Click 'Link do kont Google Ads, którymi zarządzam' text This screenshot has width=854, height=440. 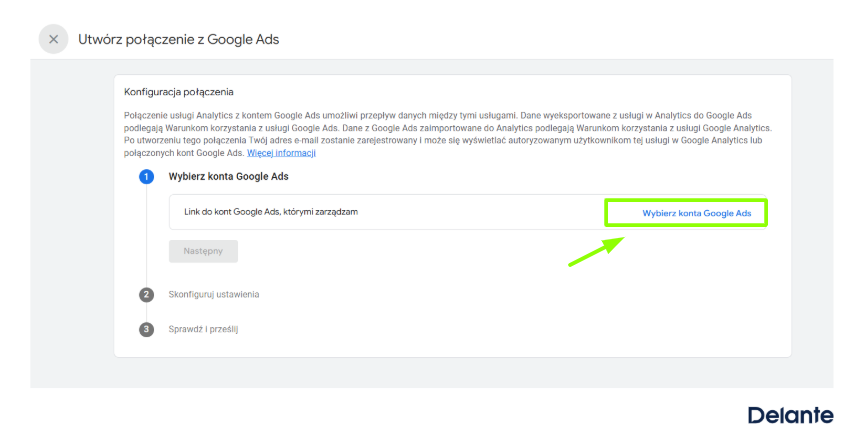point(271,212)
